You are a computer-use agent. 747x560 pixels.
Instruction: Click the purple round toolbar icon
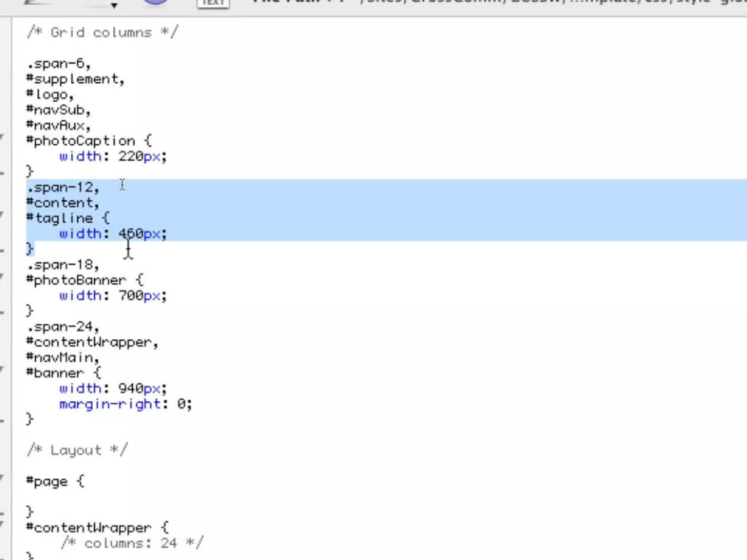(x=156, y=2)
